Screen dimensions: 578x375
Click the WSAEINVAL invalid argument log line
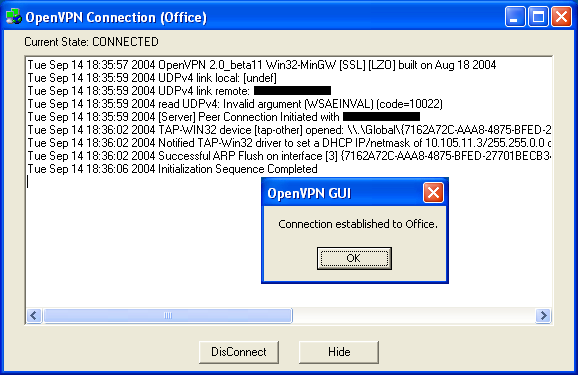235,104
